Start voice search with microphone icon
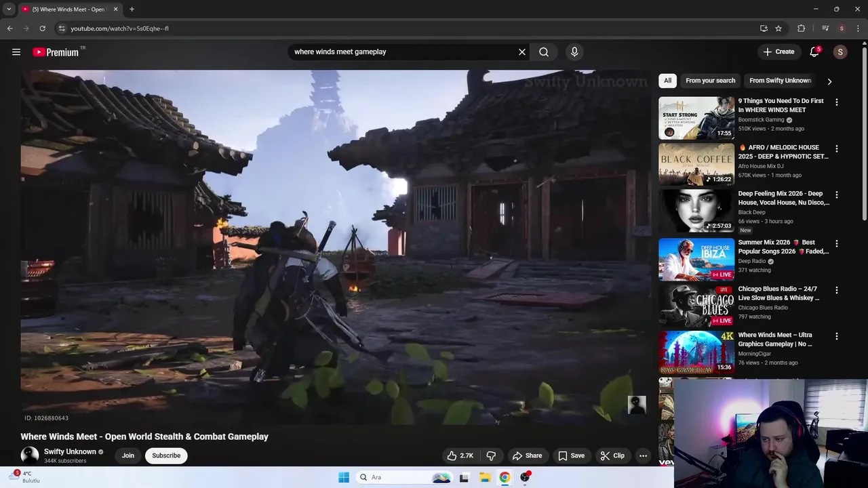 (x=574, y=52)
